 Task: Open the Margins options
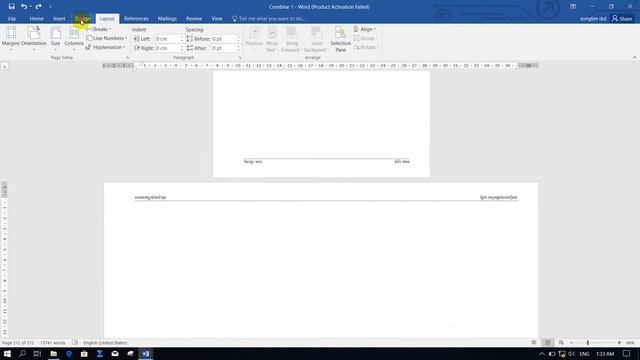(11, 38)
